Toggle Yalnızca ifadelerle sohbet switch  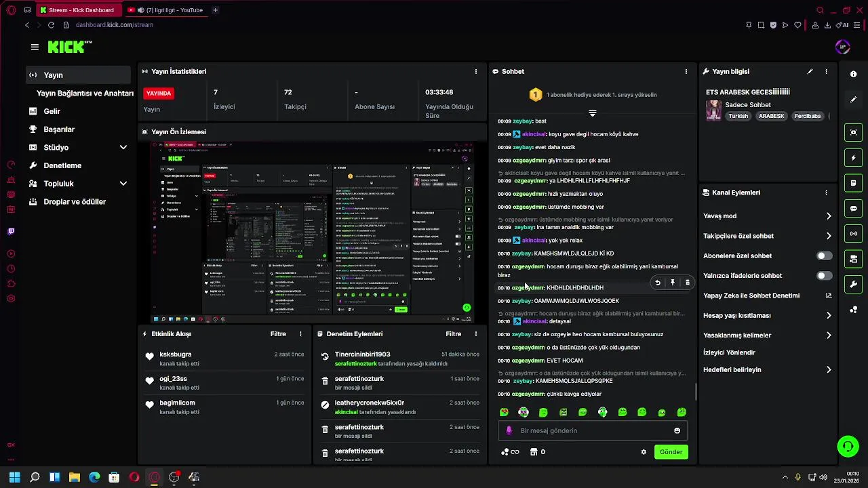pos(824,276)
